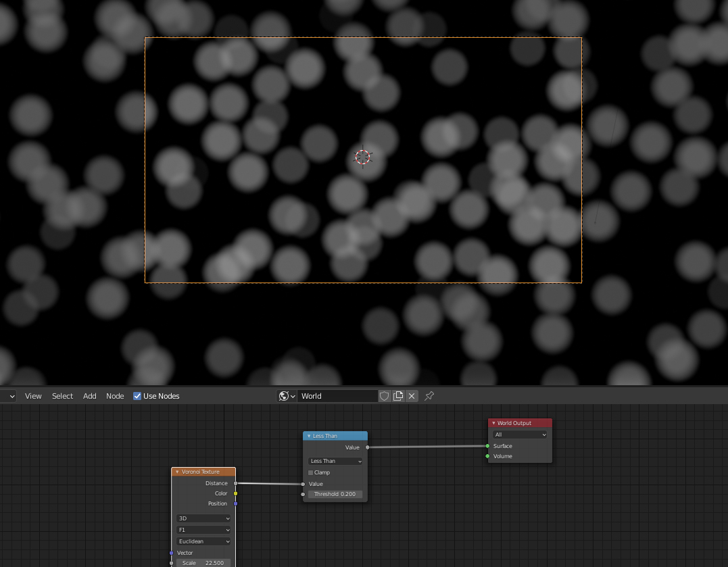728x567 pixels.
Task: Unlink the World datablock with X
Action: [412, 396]
